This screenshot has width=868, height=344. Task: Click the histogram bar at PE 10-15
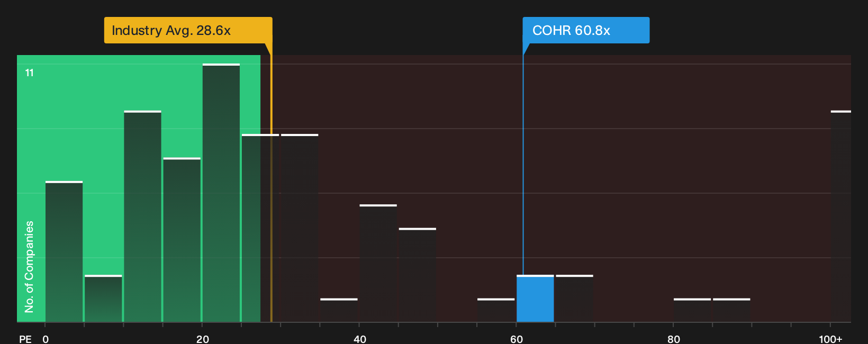(x=143, y=216)
